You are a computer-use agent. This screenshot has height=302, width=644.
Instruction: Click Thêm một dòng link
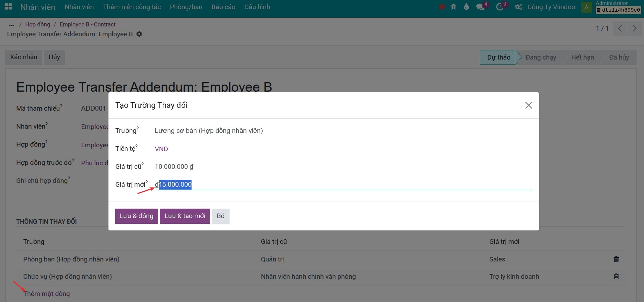click(46, 294)
